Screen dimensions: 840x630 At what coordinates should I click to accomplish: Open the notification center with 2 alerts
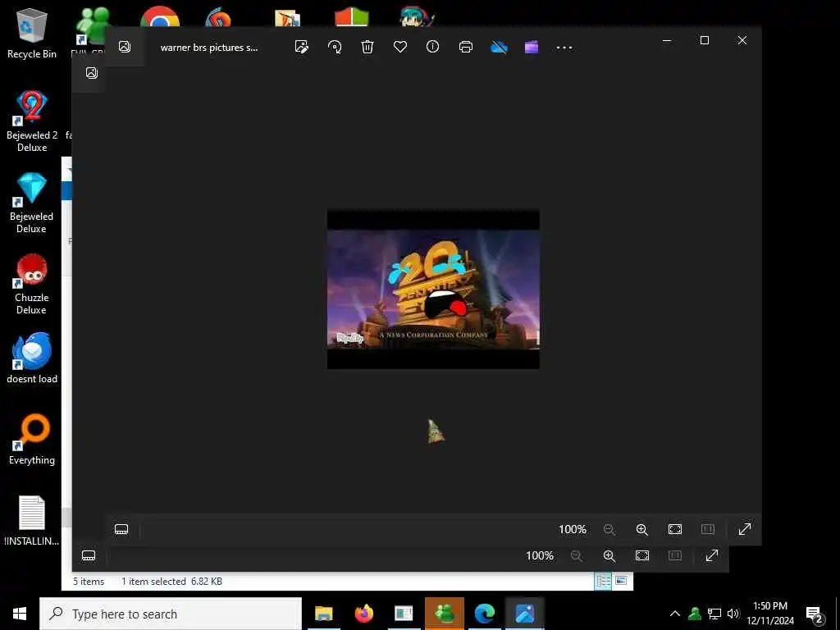click(x=815, y=614)
